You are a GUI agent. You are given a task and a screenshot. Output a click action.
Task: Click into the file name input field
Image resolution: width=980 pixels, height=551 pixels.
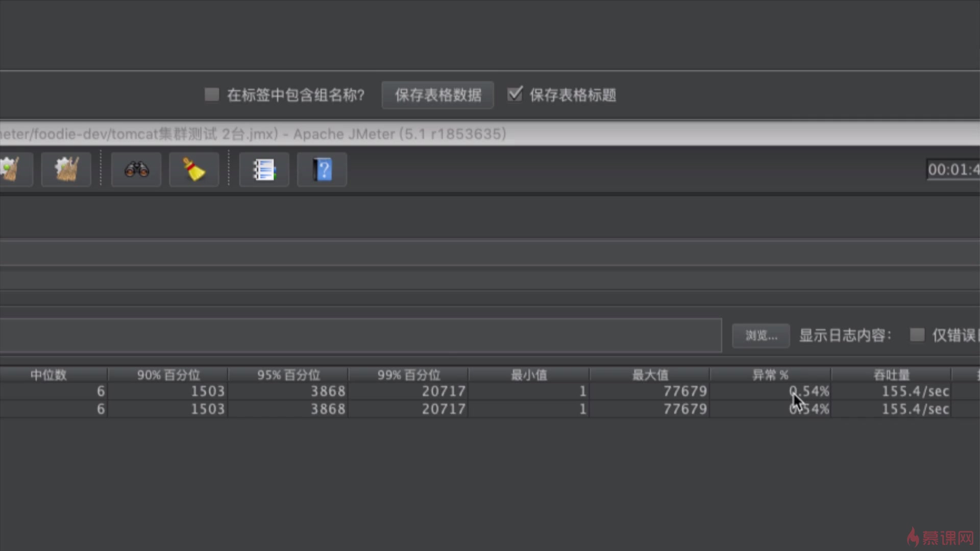361,335
